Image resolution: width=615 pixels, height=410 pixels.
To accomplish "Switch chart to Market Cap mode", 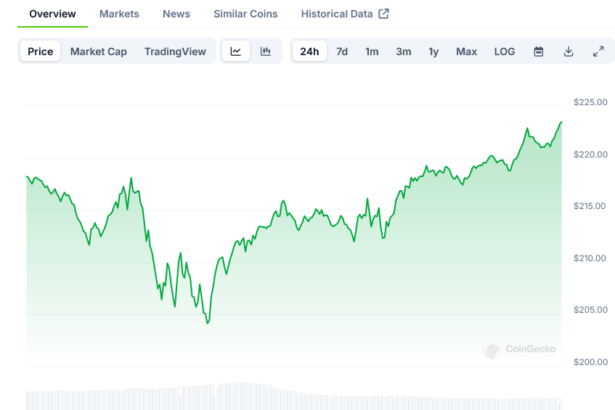I will click(98, 51).
